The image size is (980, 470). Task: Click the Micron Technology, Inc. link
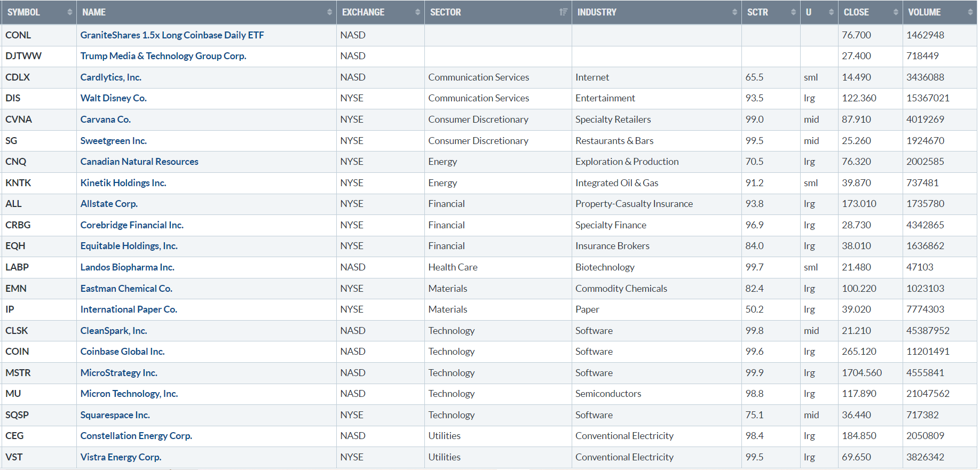tap(129, 394)
